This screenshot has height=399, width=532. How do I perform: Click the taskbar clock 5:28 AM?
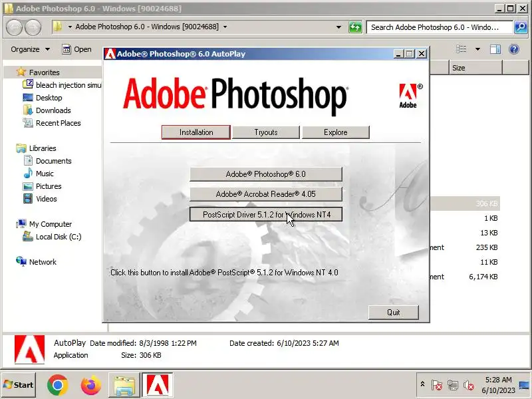[x=498, y=380]
